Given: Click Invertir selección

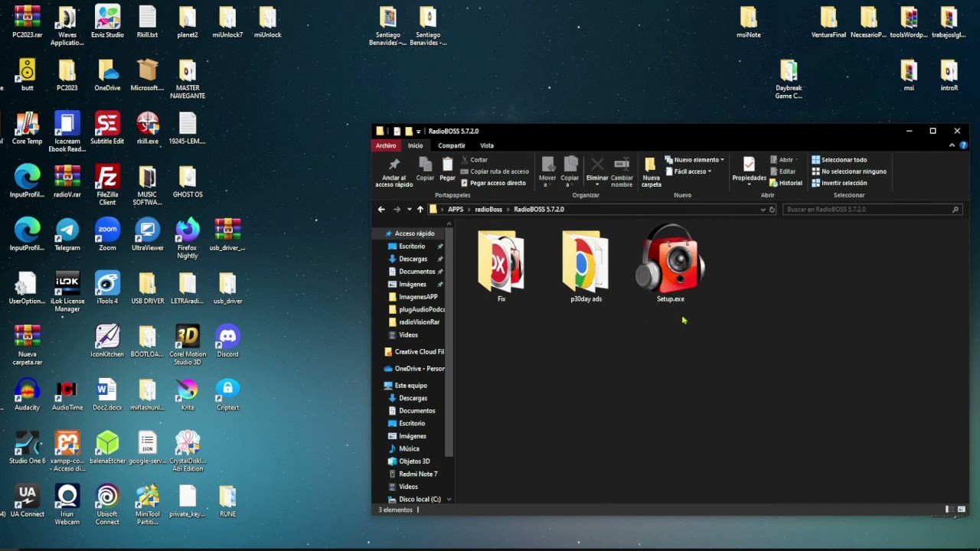Looking at the screenshot, I should [x=839, y=183].
